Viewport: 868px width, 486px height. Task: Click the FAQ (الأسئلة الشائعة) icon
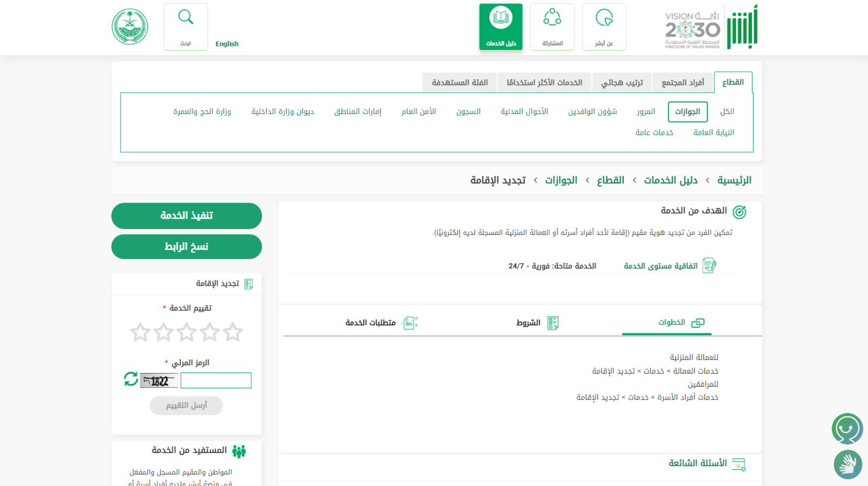739,464
